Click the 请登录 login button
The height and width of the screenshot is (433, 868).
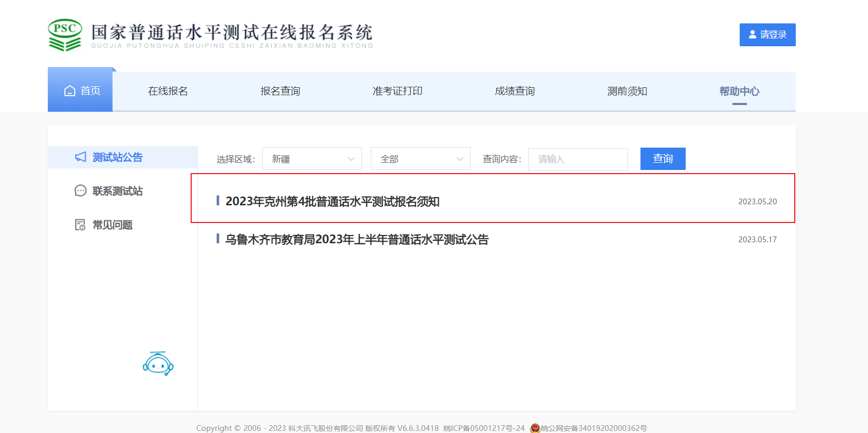(x=767, y=35)
